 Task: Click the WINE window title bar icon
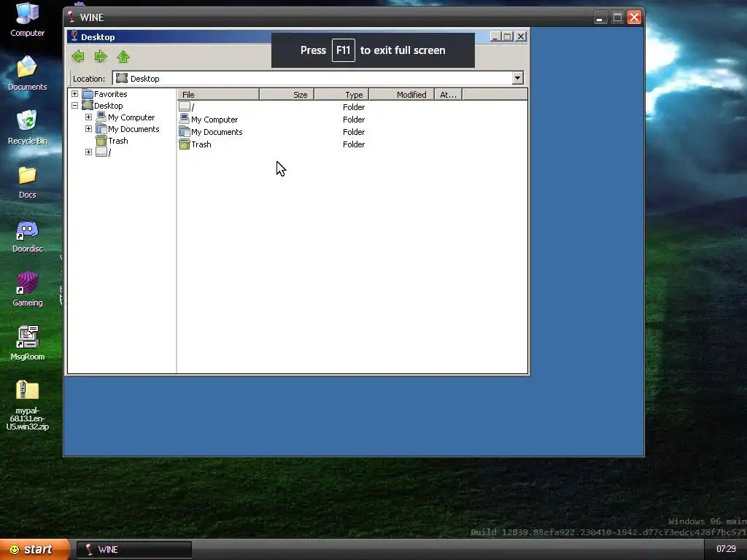(71, 17)
